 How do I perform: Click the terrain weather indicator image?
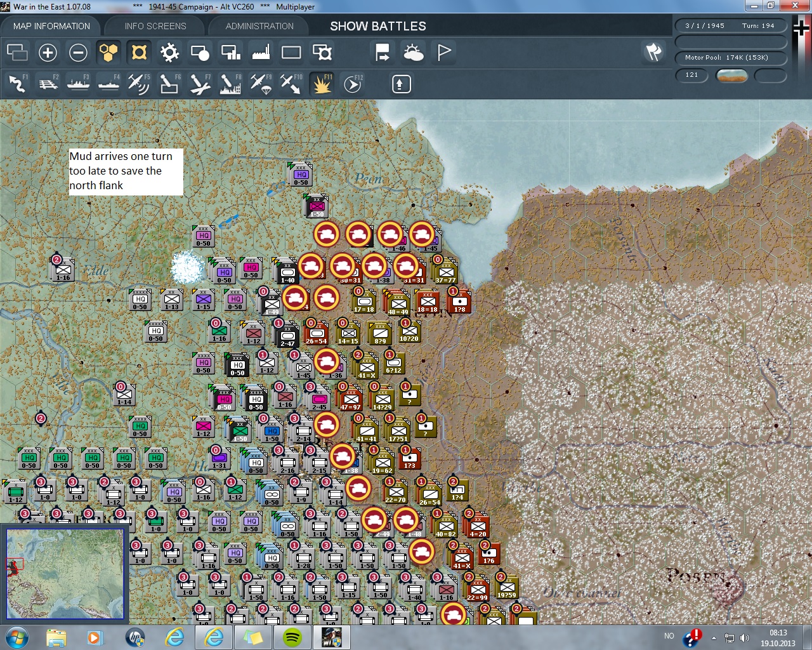click(731, 76)
